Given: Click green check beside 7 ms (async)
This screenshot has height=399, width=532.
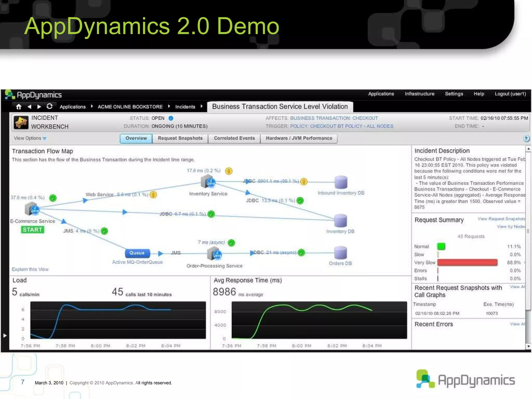Looking at the screenshot, I should pos(231,243).
